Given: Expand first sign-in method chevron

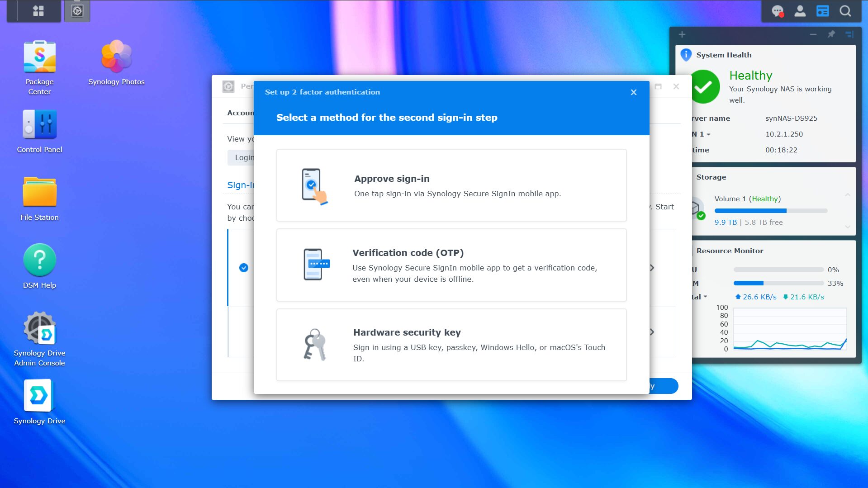Looking at the screenshot, I should tap(652, 268).
